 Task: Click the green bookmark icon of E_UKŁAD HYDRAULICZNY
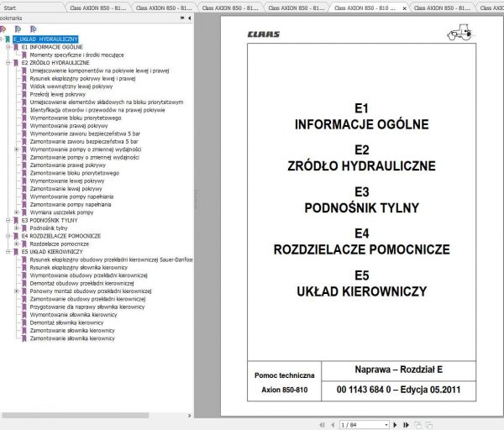[x=8, y=39]
